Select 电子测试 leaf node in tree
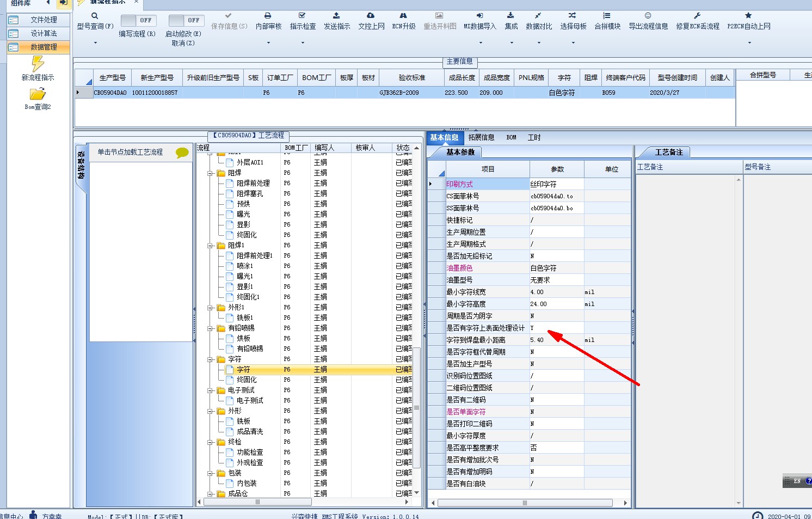Screen dimensions: 812x519 pyautogui.click(x=250, y=401)
